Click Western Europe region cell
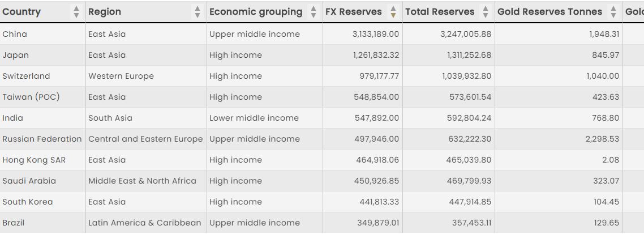 [121, 76]
